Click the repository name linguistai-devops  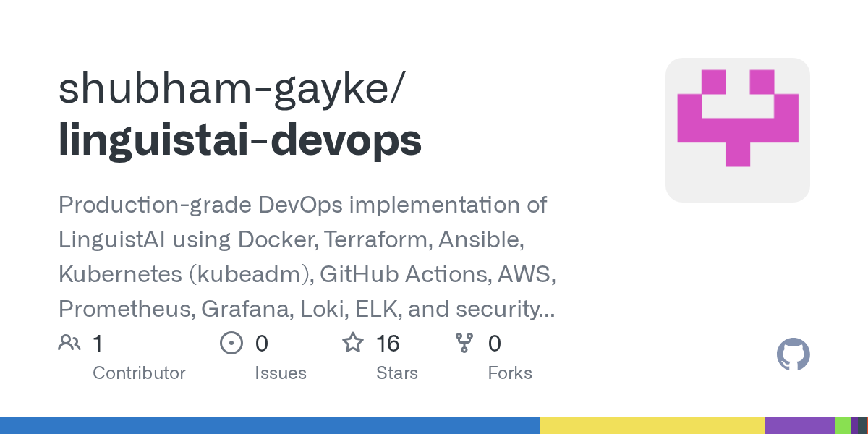coord(240,140)
